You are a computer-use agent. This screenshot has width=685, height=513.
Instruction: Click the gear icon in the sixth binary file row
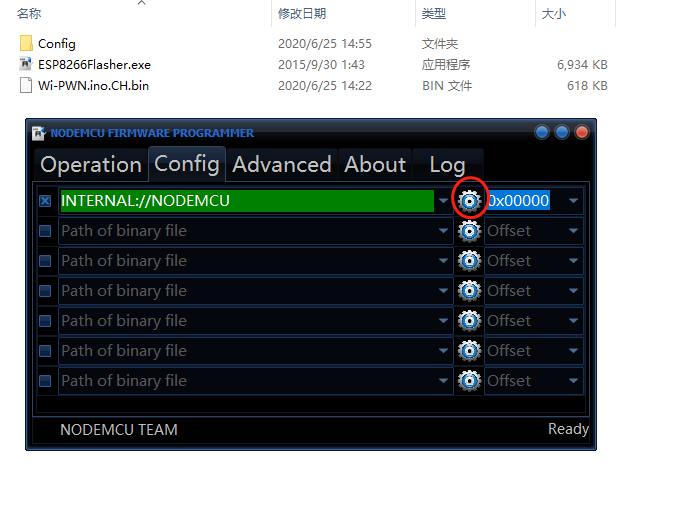click(x=470, y=350)
